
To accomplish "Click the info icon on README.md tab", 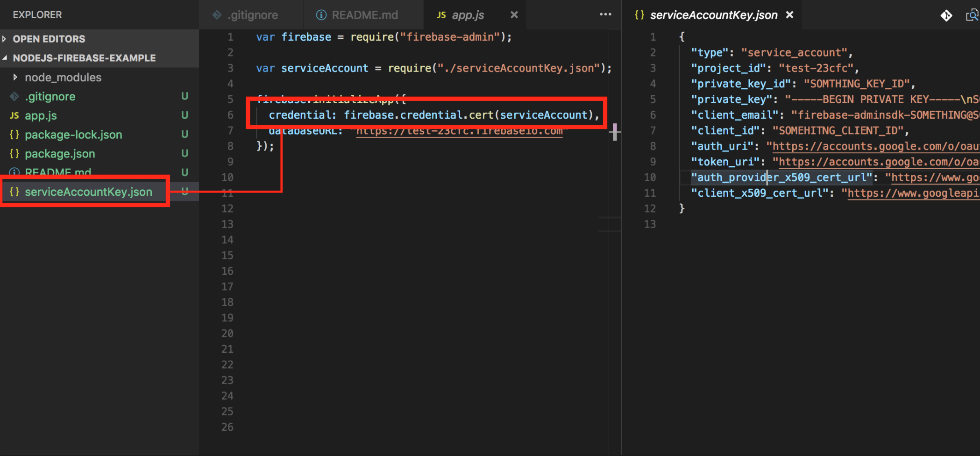I will [x=321, y=15].
